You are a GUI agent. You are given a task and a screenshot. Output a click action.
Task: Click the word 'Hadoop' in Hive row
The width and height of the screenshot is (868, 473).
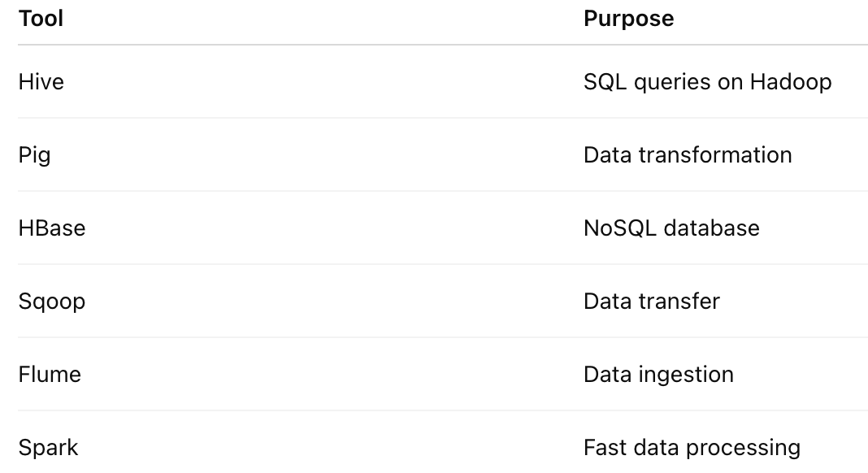point(791,82)
